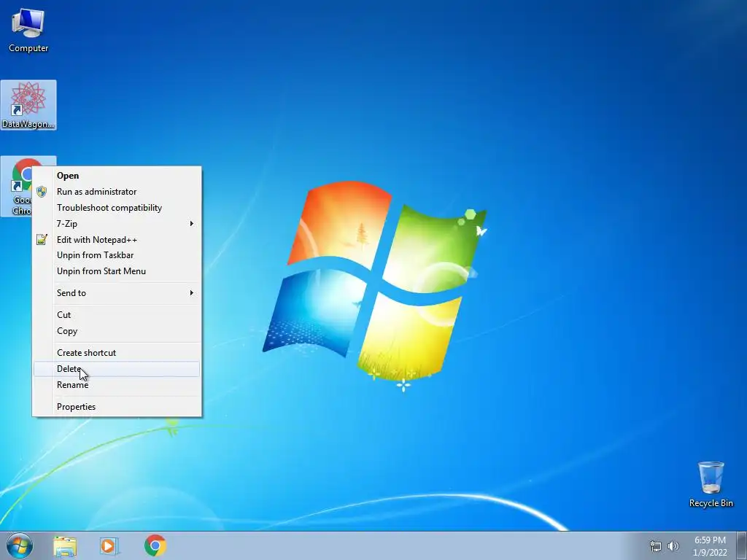Click the taskbar clock showing 6:59 PM

coord(710,546)
